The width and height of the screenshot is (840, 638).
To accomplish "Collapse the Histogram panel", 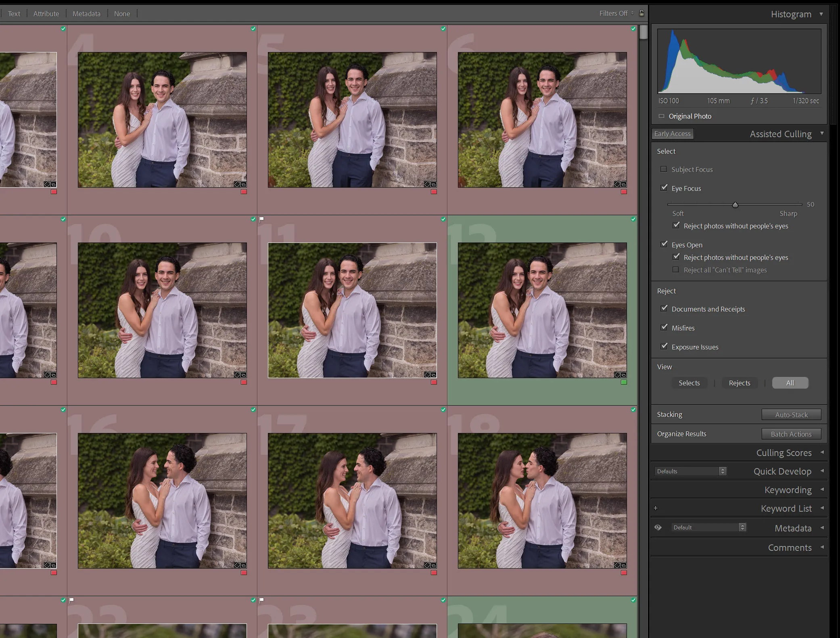I will pyautogui.click(x=821, y=14).
